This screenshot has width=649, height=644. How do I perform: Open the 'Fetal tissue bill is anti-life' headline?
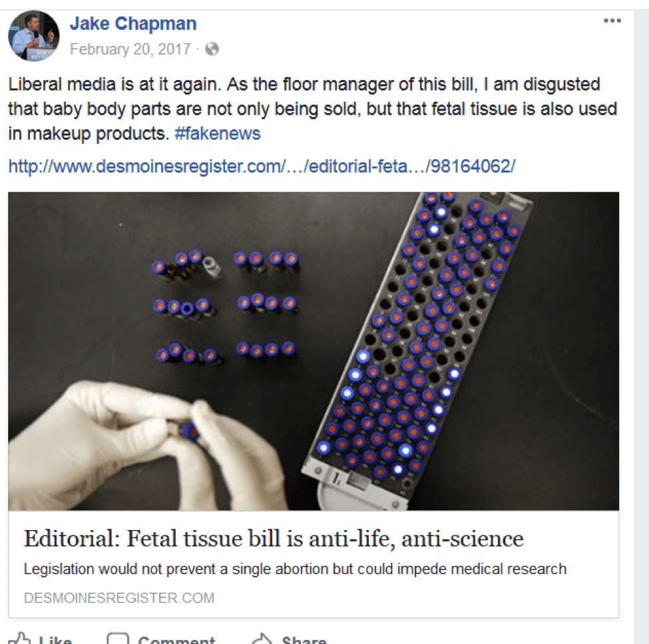pyautogui.click(x=274, y=538)
